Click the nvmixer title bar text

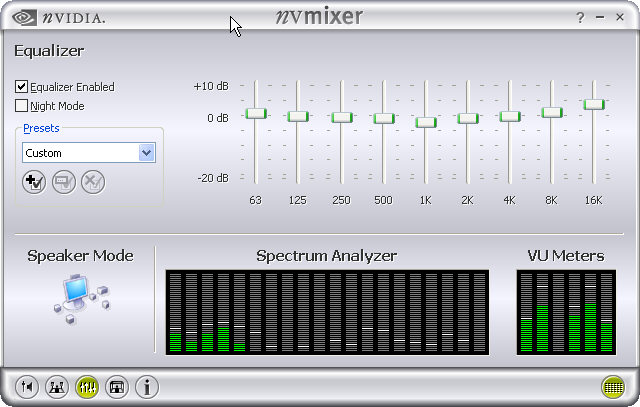[x=319, y=17]
